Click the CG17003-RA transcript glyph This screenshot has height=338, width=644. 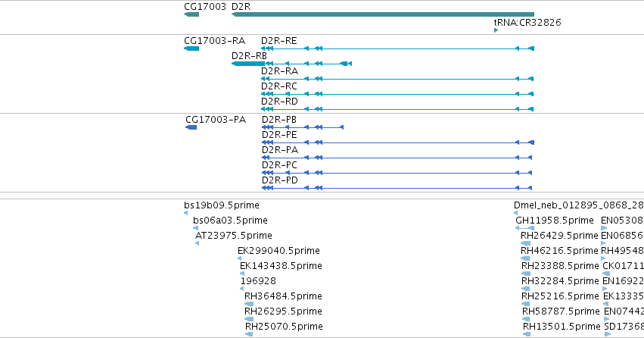[x=191, y=49]
